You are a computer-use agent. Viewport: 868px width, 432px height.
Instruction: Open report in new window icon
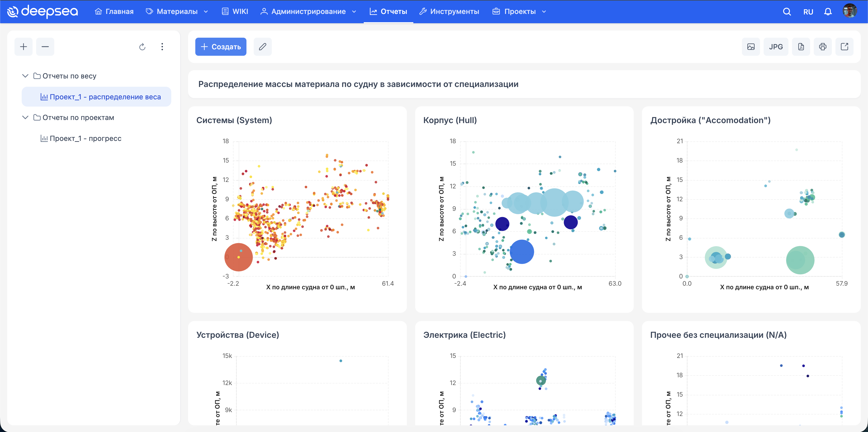844,46
